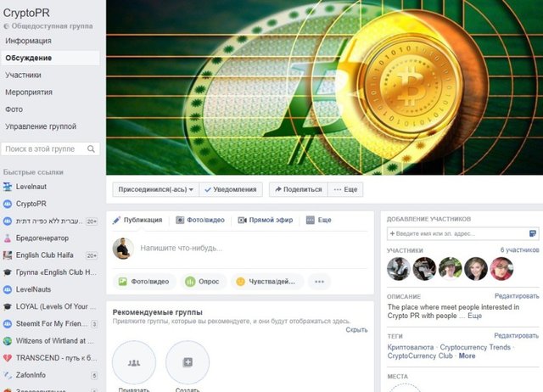Screen dimensions: 543x392
Task: Expand the Присоединился(-ась) dropdown
Action: tap(156, 189)
